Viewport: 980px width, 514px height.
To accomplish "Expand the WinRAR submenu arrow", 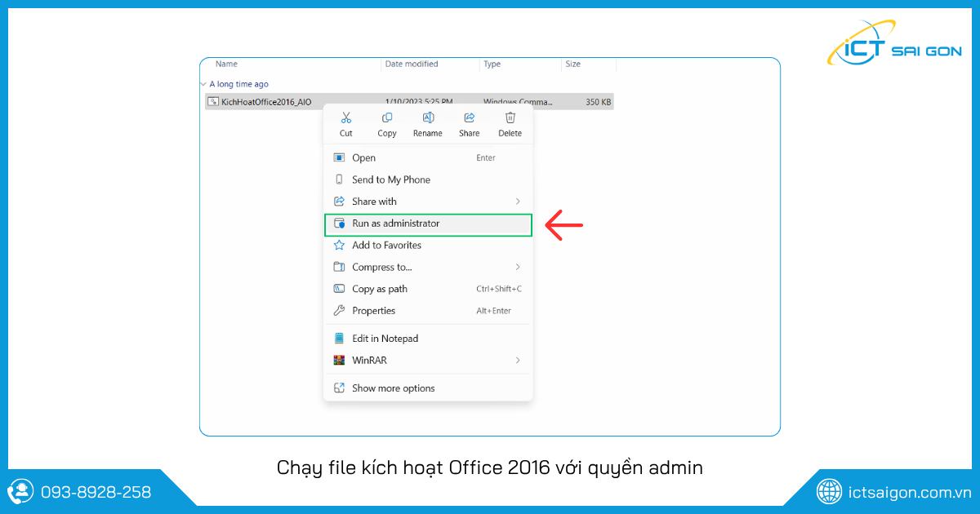I will (518, 360).
